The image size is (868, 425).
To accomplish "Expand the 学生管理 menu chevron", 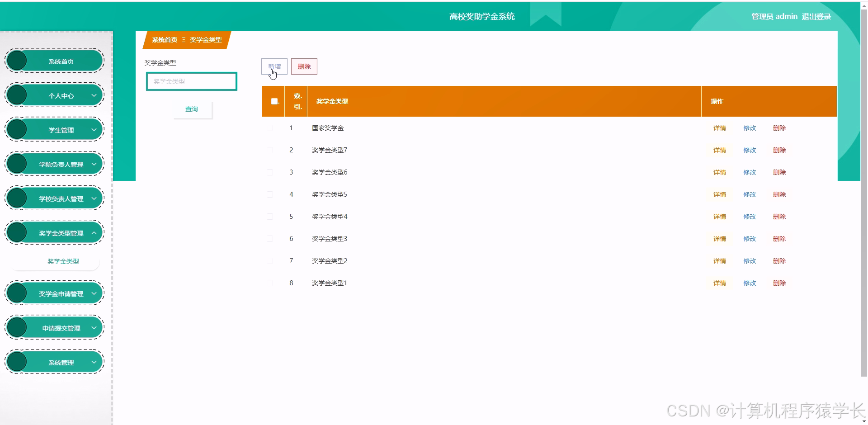I will (x=94, y=130).
